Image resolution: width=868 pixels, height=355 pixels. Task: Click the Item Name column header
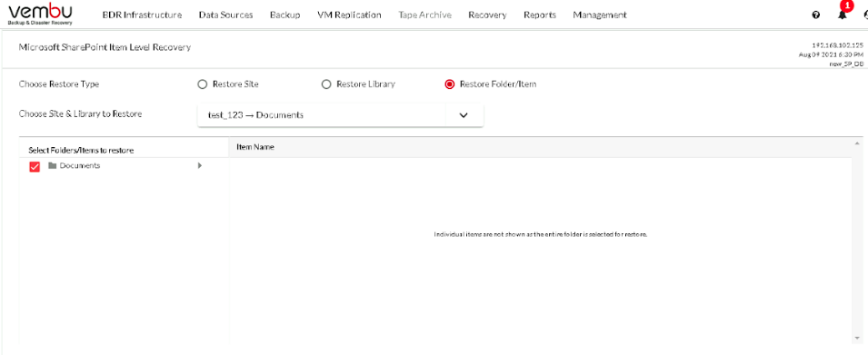click(255, 147)
